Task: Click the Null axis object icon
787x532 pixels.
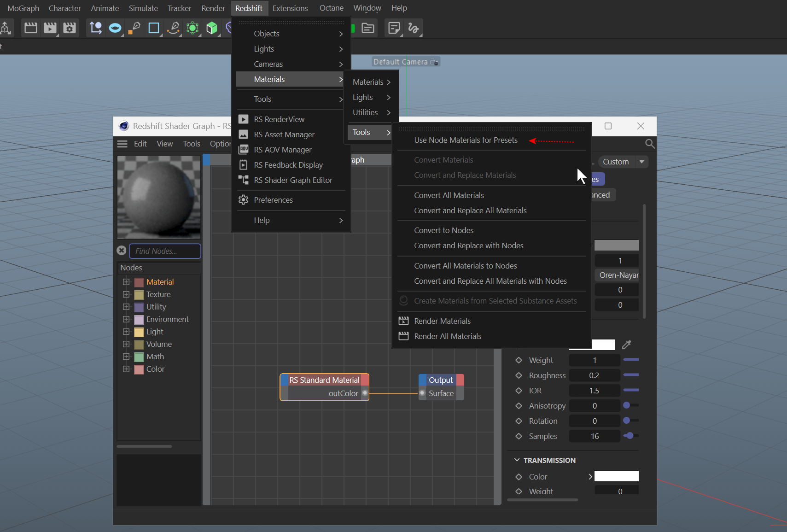Action: (x=96, y=28)
